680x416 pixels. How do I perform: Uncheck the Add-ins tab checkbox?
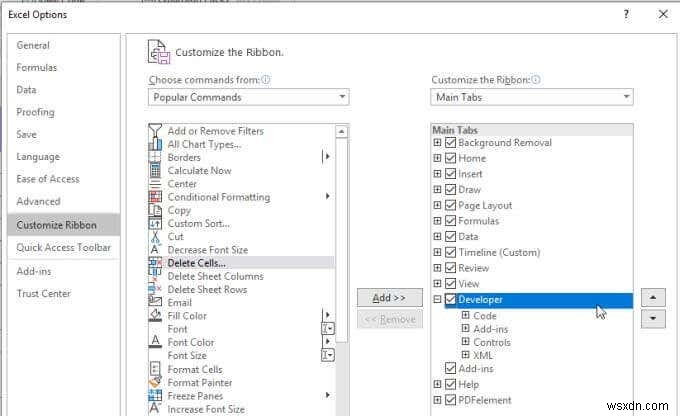coord(451,369)
